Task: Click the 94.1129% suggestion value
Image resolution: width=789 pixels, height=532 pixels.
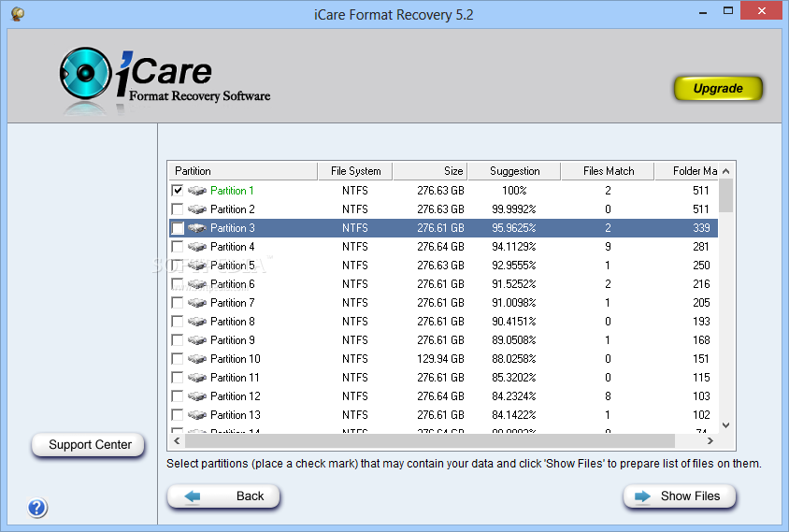Action: [x=514, y=247]
